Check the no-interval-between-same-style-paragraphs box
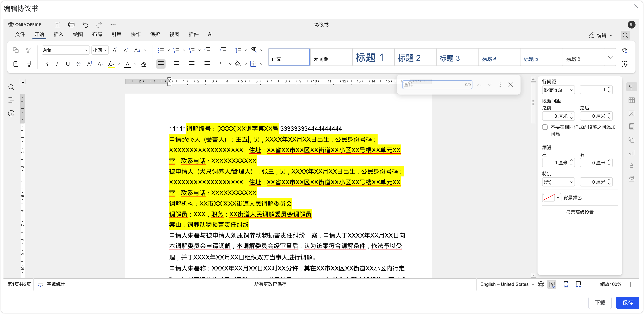 click(545, 127)
